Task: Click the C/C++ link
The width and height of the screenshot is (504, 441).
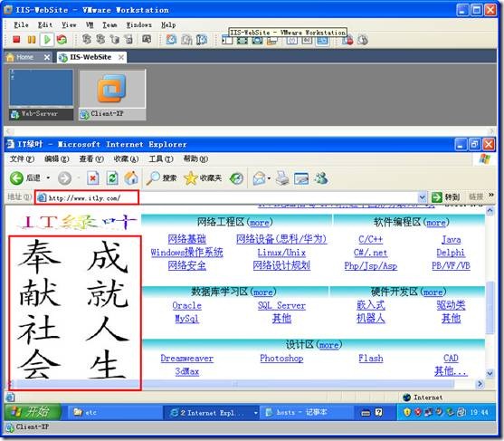Action: (x=371, y=239)
